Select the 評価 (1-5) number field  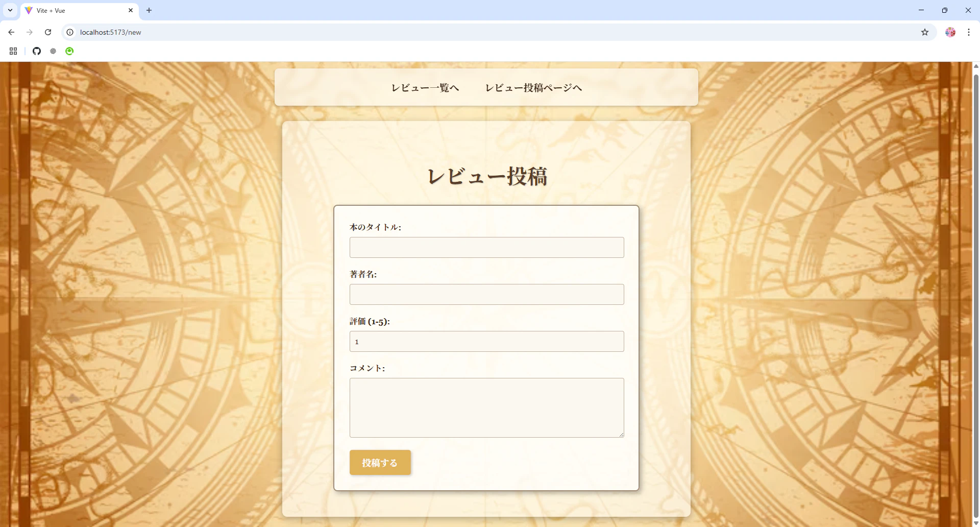click(x=487, y=341)
